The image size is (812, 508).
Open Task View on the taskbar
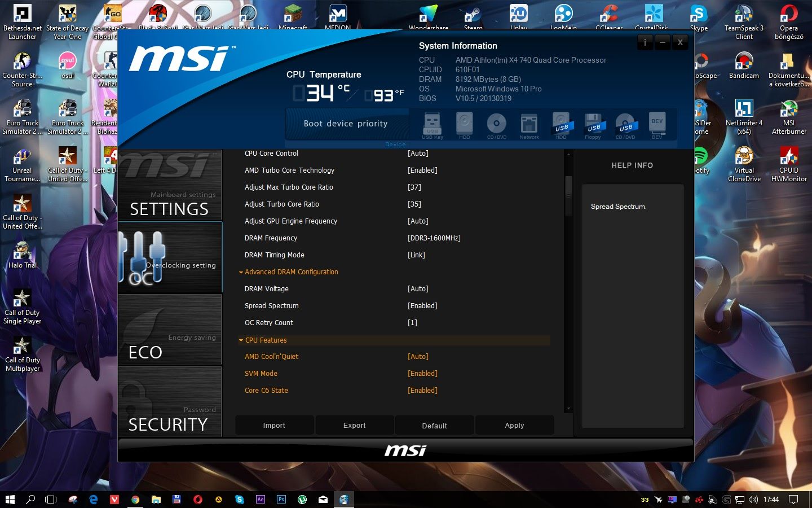click(51, 499)
